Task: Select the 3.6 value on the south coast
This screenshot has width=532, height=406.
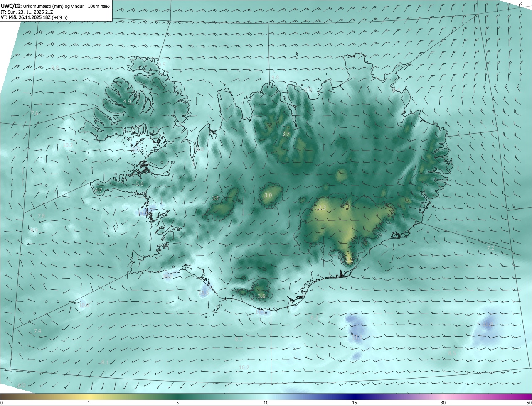Action: (261, 296)
